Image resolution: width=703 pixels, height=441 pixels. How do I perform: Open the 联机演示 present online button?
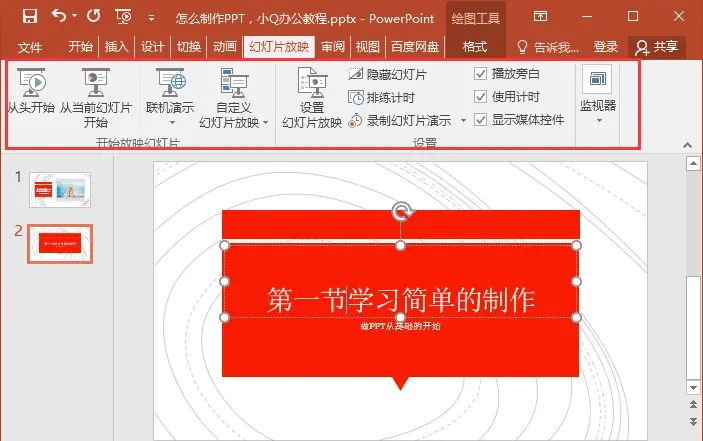click(x=170, y=91)
